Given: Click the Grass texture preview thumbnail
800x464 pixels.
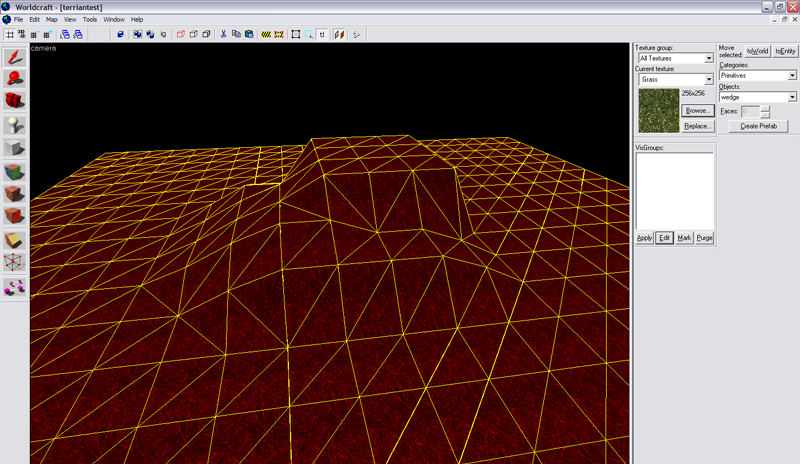Looking at the screenshot, I should [x=659, y=111].
